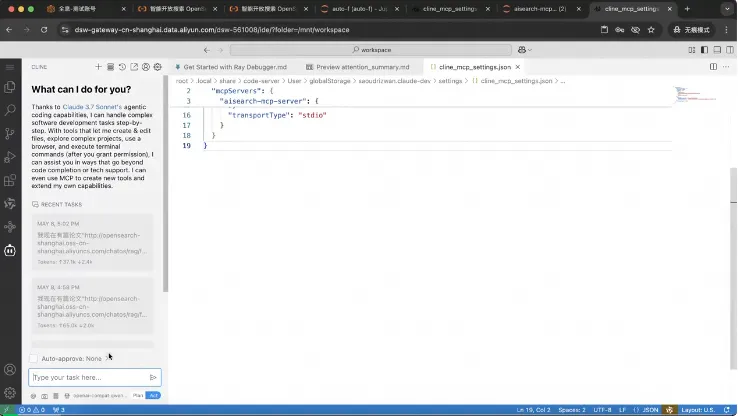Change encoding UTF-8 in status bar

pos(602,410)
